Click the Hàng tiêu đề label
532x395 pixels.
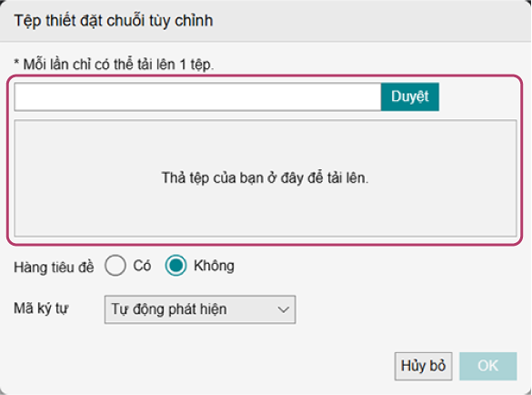point(54,268)
